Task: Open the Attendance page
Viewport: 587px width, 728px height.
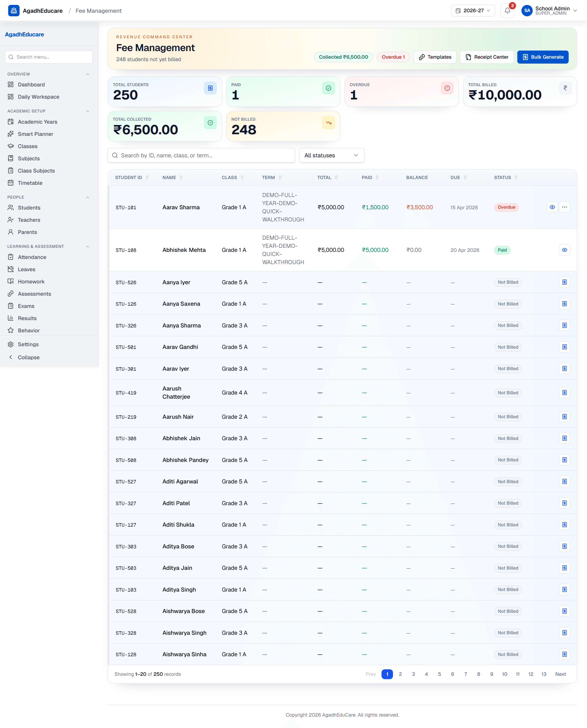Action: click(x=49, y=257)
